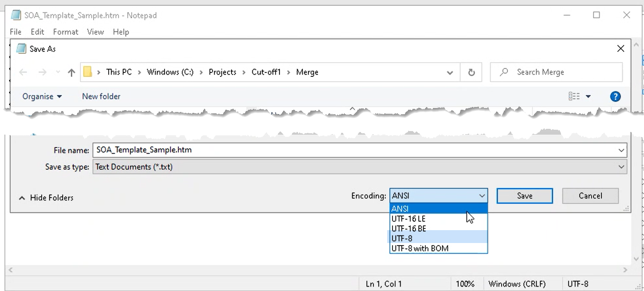Cancel the Save As dialog

590,196
